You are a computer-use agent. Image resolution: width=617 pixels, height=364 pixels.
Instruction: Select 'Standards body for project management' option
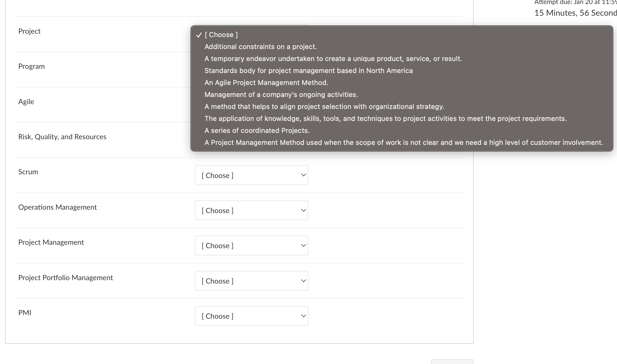pyautogui.click(x=308, y=71)
